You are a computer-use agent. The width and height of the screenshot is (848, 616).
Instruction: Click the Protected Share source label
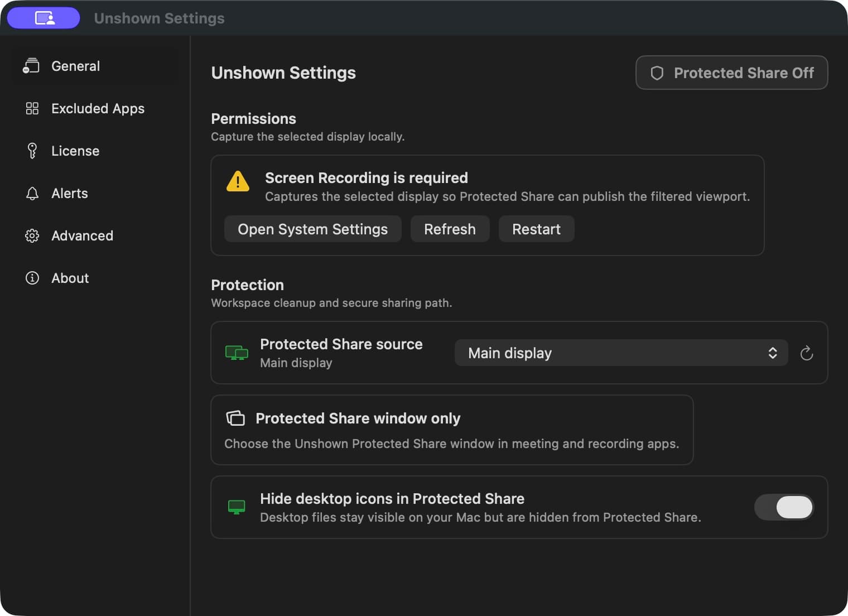[341, 344]
